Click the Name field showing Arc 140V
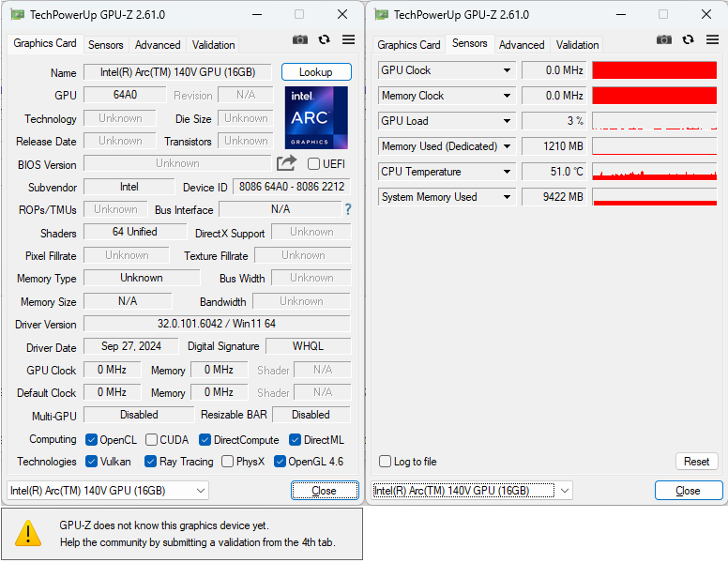Screen dimensions: 728x563 click(x=178, y=72)
